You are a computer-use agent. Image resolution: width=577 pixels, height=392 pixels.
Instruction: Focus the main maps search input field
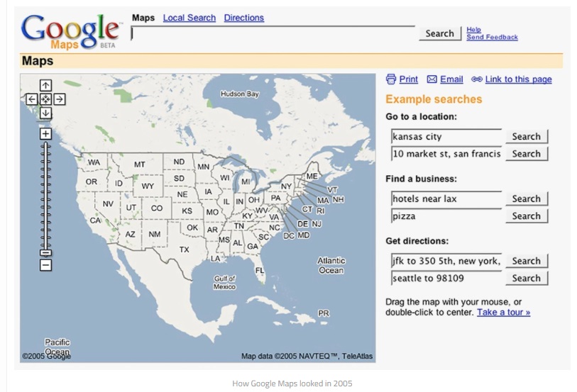[273, 33]
